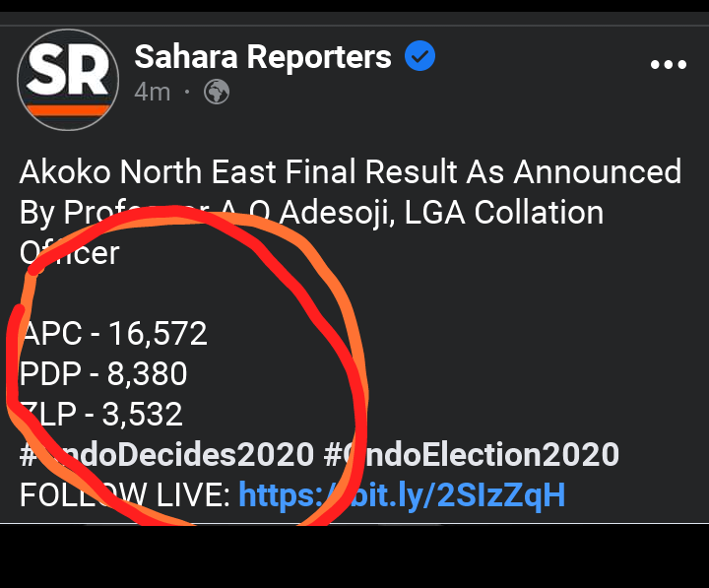The width and height of the screenshot is (709, 588).
Task: Follow the bit.ly/2SIzZqH link
Action: [402, 493]
